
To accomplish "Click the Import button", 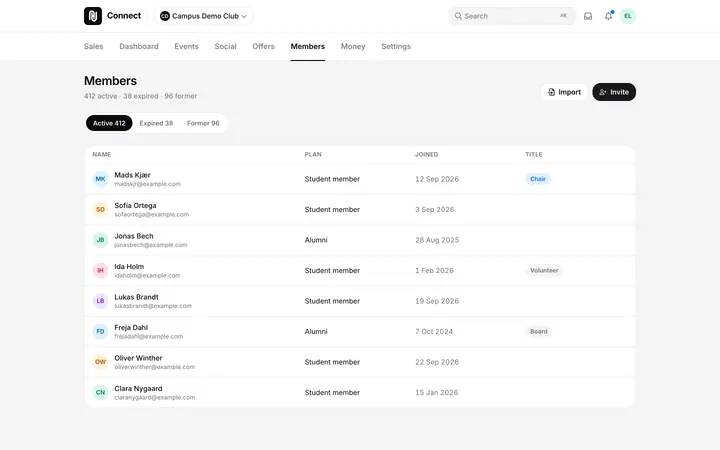I will tap(564, 92).
